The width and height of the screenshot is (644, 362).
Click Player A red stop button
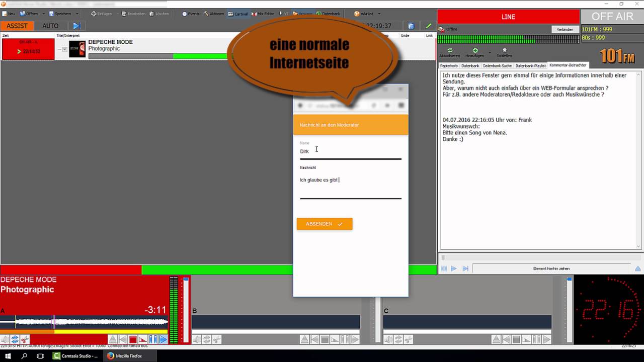pyautogui.click(x=133, y=339)
